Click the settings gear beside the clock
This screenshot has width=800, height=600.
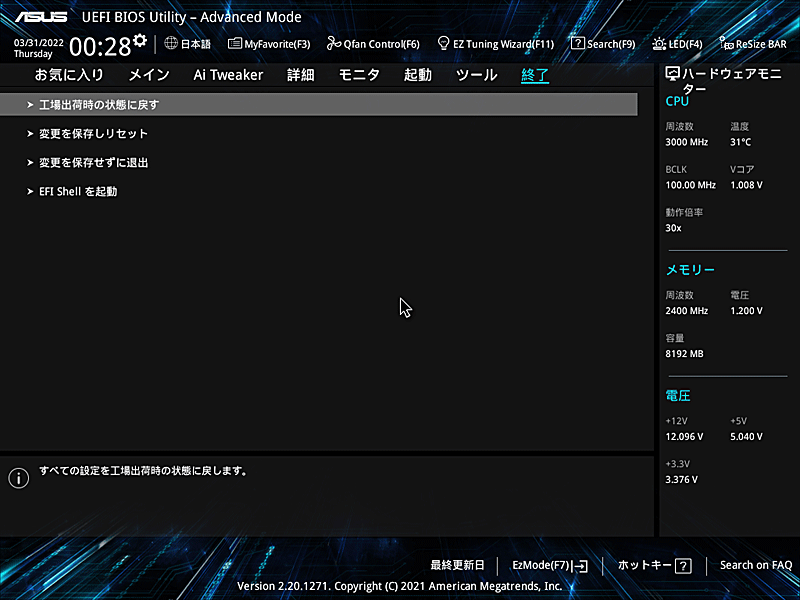139,40
